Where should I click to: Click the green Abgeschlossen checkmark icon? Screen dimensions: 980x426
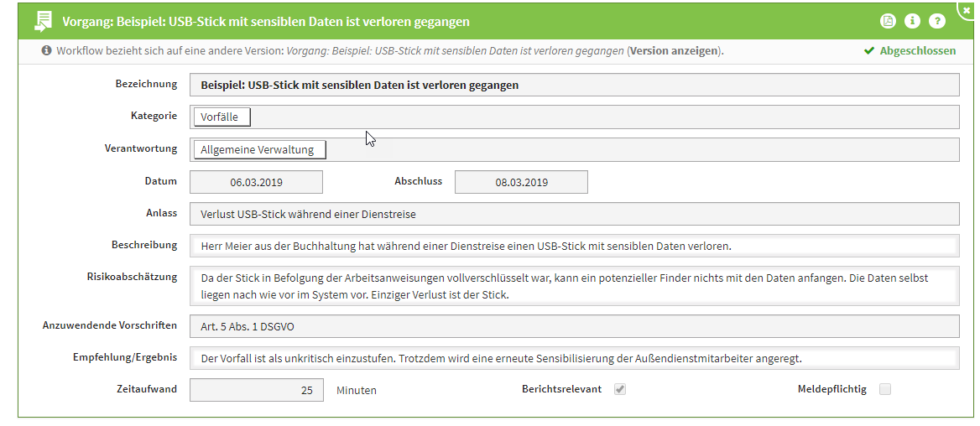[x=869, y=51]
